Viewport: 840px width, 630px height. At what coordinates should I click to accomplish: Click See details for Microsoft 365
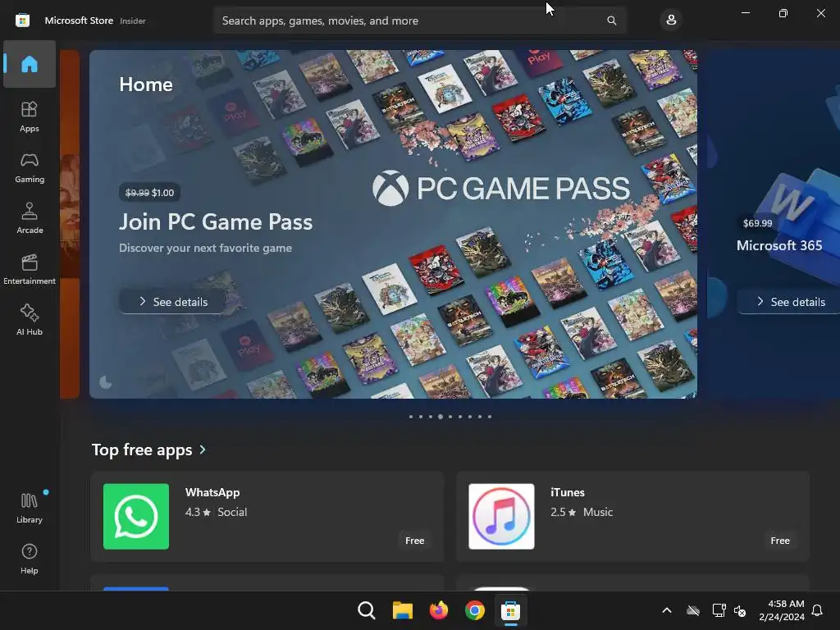point(790,302)
